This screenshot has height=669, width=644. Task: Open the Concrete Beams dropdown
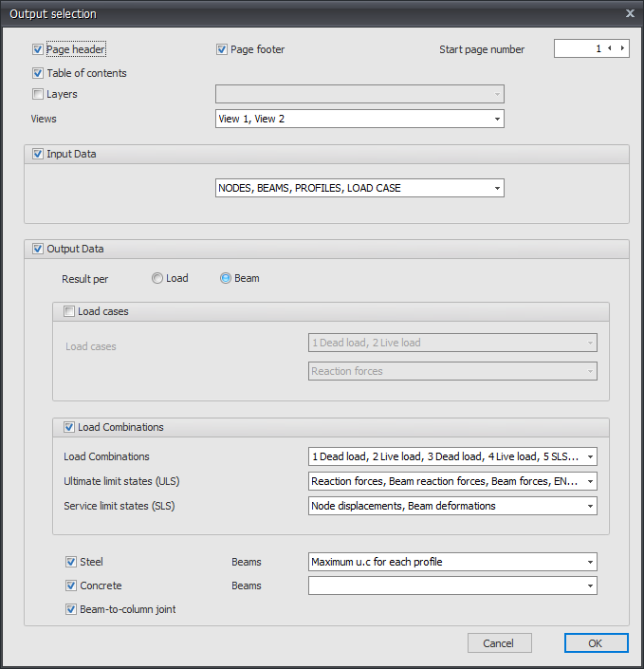[x=452, y=585]
